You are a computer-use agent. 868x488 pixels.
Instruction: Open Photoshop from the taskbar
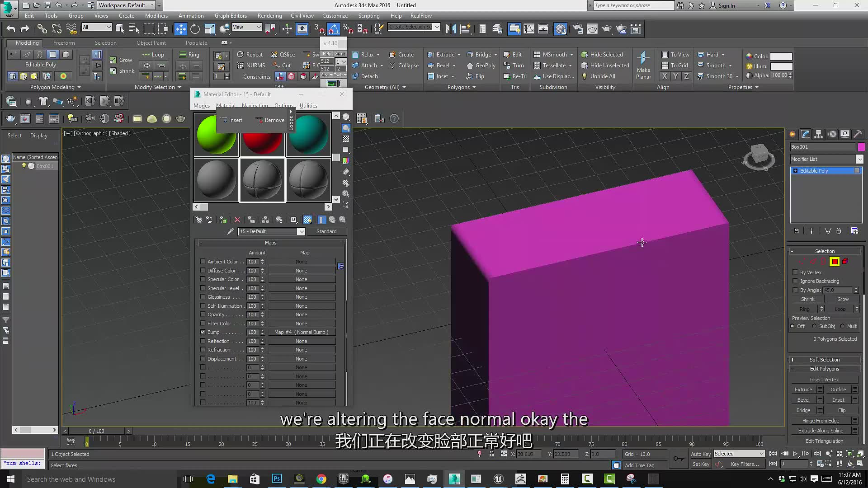pyautogui.click(x=277, y=479)
